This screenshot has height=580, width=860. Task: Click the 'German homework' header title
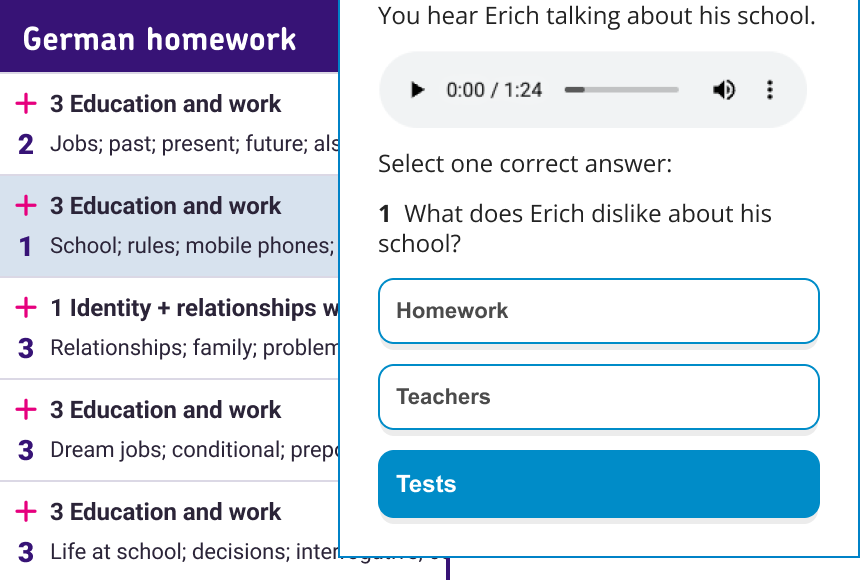coord(160,39)
